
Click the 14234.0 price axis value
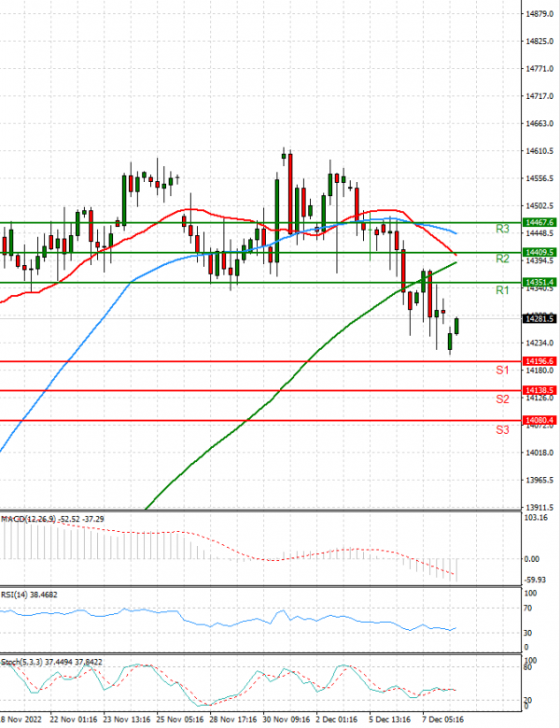[539, 343]
